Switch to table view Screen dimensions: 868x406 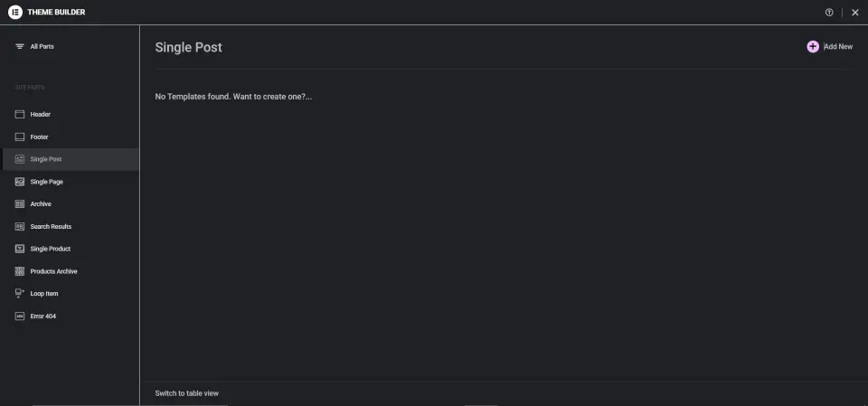point(187,393)
